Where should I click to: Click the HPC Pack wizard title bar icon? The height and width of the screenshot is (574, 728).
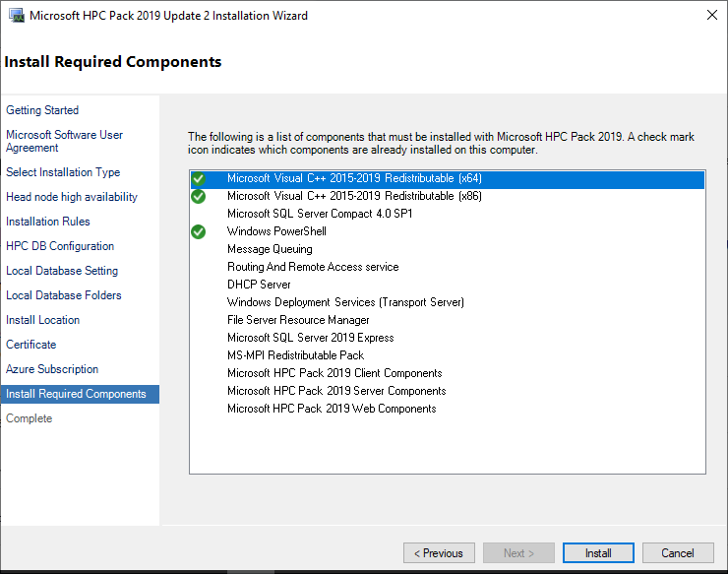click(17, 16)
